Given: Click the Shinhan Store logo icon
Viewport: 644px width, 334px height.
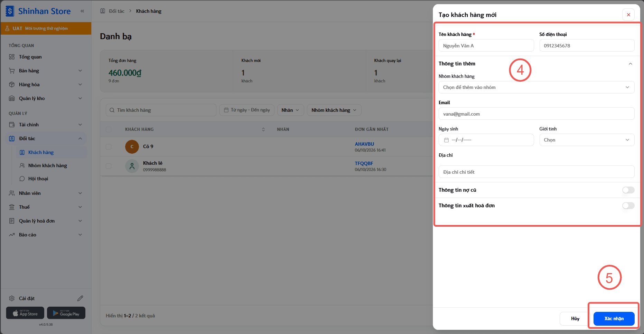Looking at the screenshot, I should coord(10,11).
